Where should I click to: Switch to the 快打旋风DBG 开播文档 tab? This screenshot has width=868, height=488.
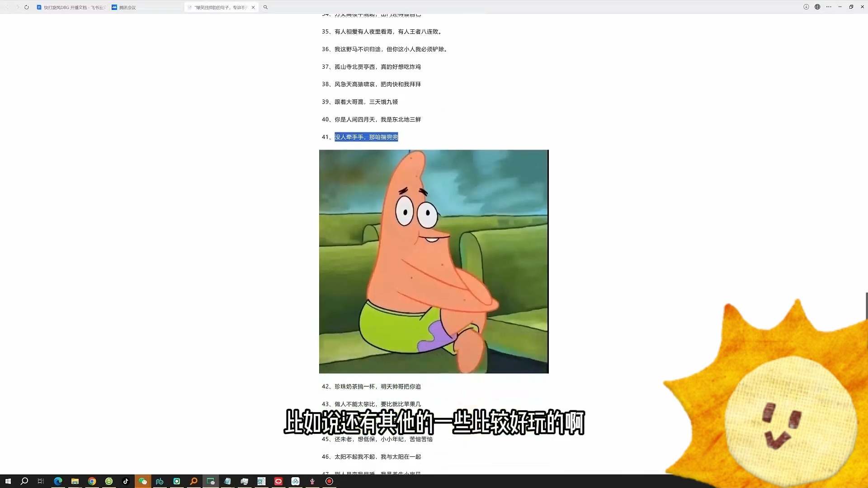point(71,7)
